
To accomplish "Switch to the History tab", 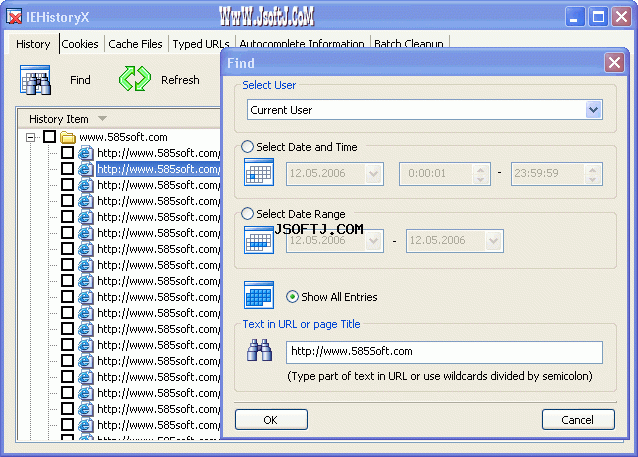I will coord(33,44).
